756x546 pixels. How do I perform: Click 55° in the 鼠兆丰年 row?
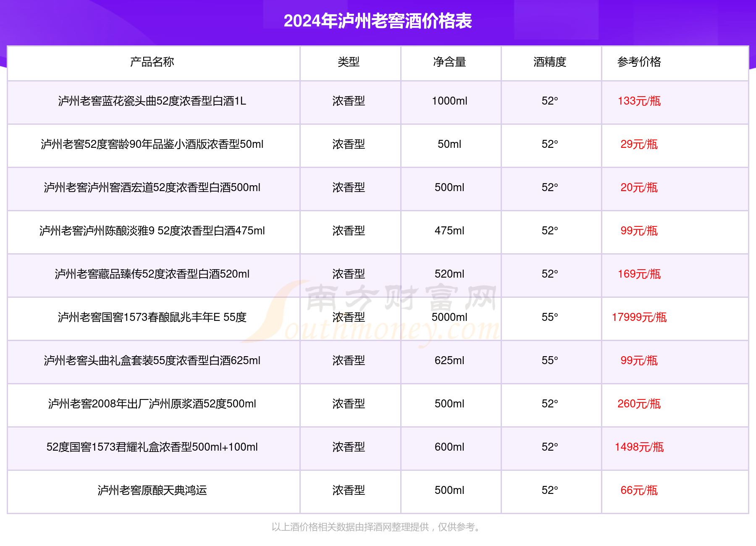[550, 318]
